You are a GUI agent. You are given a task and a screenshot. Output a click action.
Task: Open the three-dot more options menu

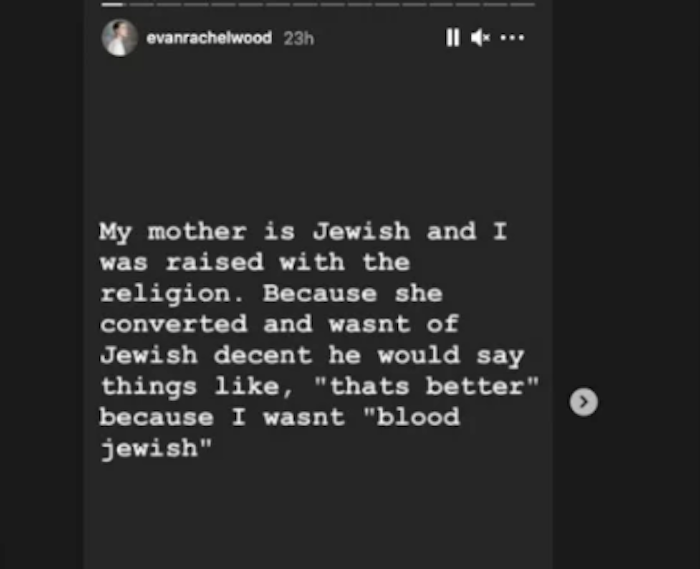pyautogui.click(x=512, y=38)
